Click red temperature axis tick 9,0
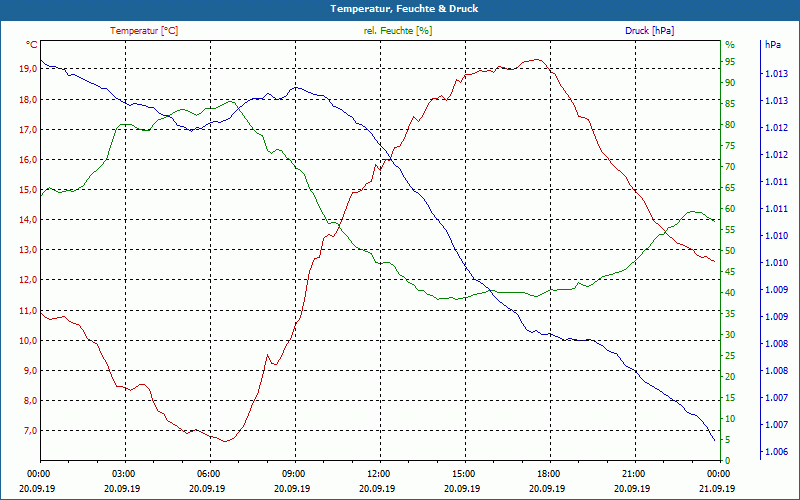This screenshot has width=800, height=500. [x=30, y=370]
